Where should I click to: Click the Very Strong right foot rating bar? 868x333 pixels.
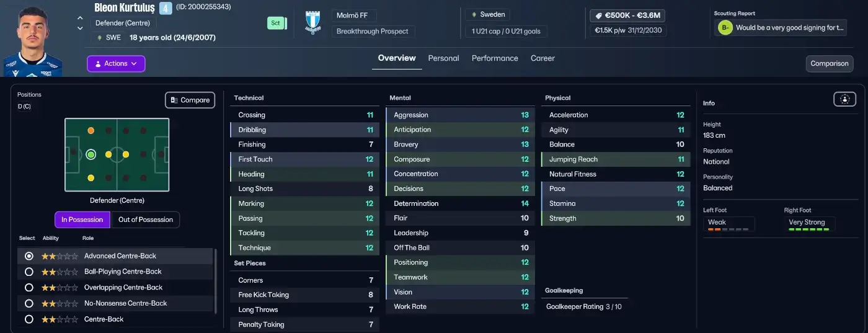click(x=809, y=229)
